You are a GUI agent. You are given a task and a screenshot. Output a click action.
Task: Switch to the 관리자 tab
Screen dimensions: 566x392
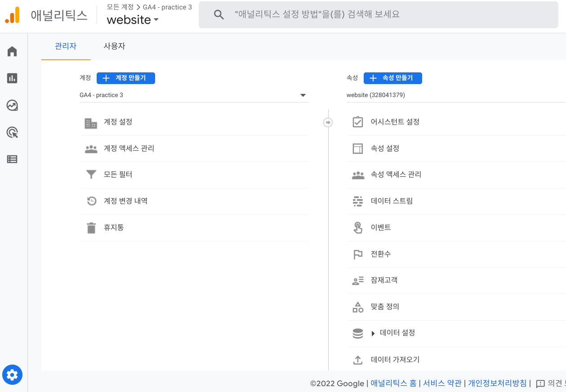66,46
